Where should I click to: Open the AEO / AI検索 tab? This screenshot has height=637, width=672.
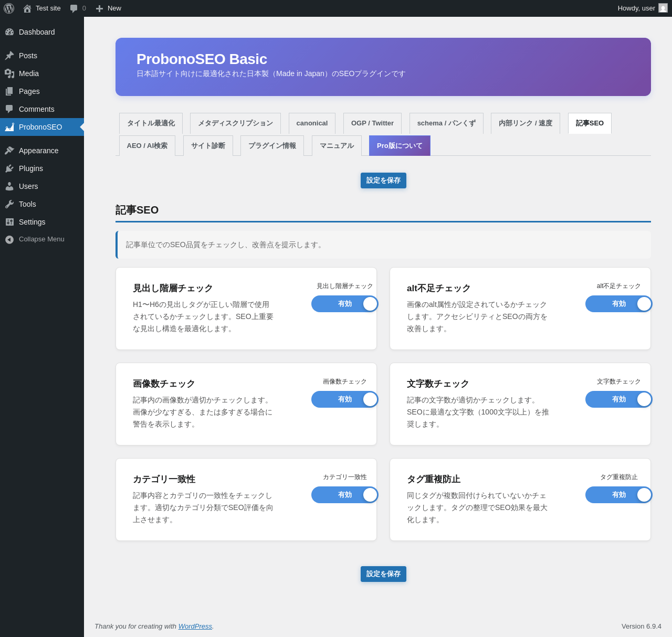[147, 146]
